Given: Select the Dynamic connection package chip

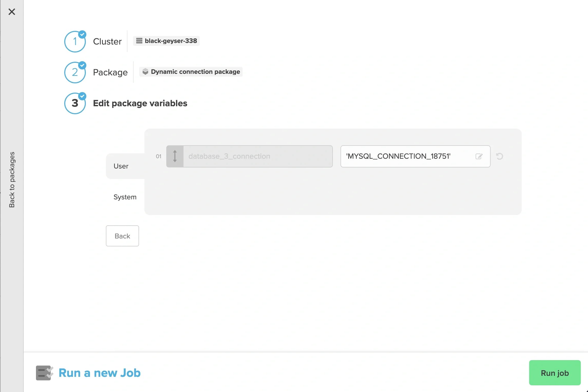Looking at the screenshot, I should pos(191,72).
